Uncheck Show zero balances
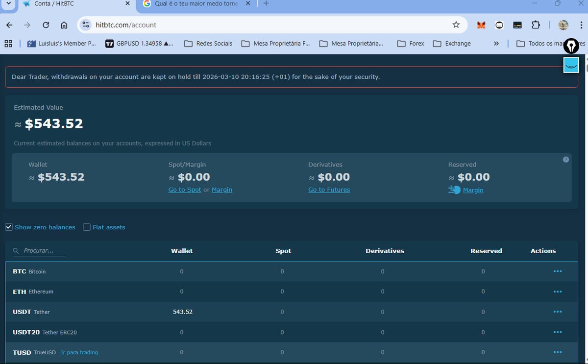This screenshot has width=588, height=364. [x=9, y=227]
